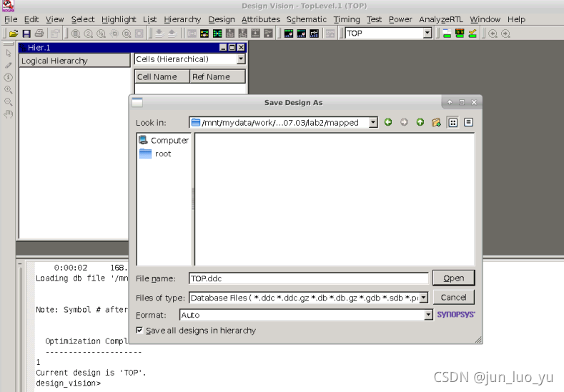Click the histogram chart icon in toolbar

pos(314,34)
